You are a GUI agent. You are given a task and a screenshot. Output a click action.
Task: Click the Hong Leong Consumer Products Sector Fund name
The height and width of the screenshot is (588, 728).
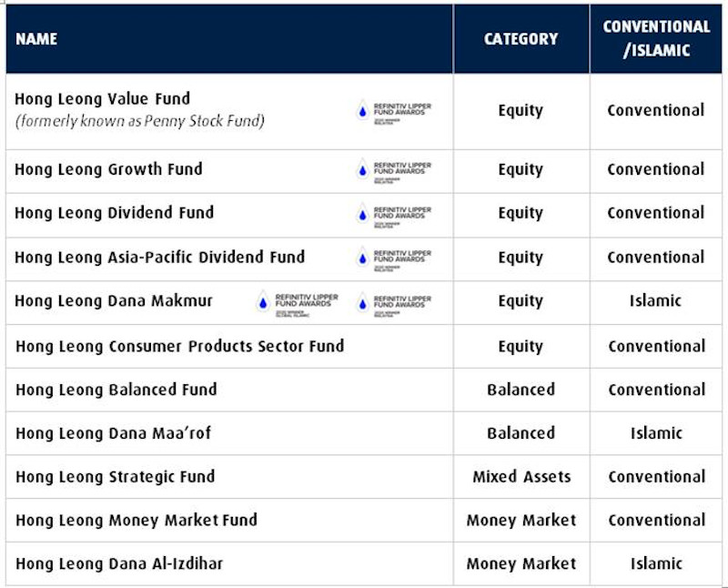179,346
